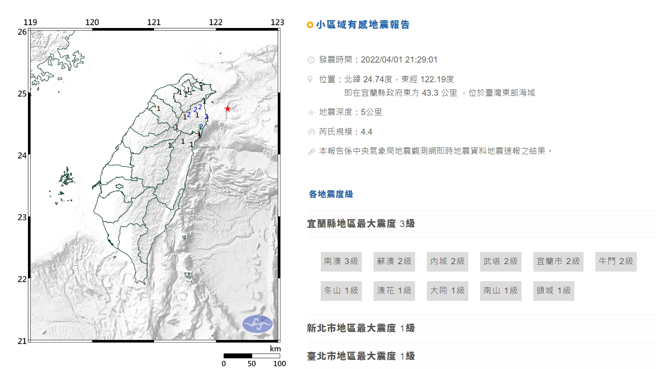Click the location pin icon beside 位置
This screenshot has width=656, height=369.
pos(310,79)
